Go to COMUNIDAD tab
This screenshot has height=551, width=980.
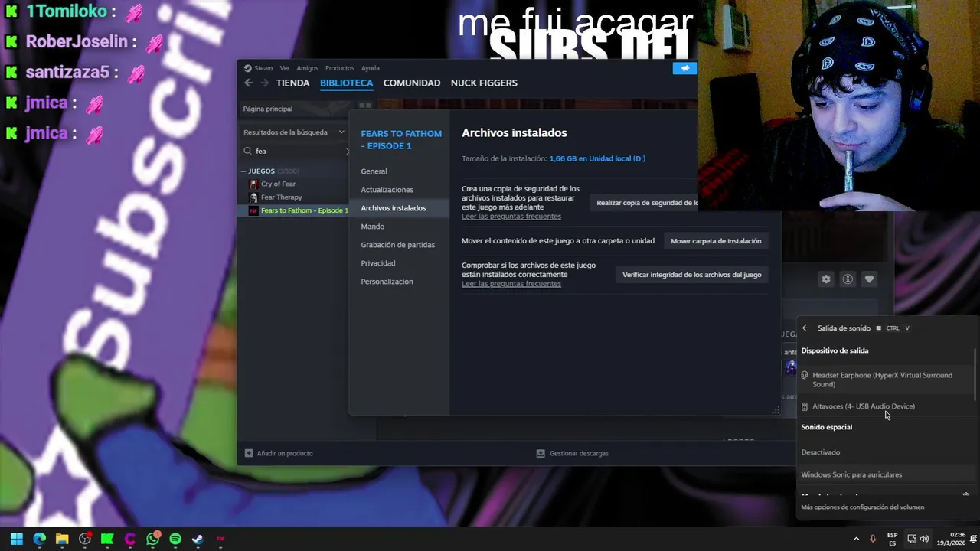(412, 83)
